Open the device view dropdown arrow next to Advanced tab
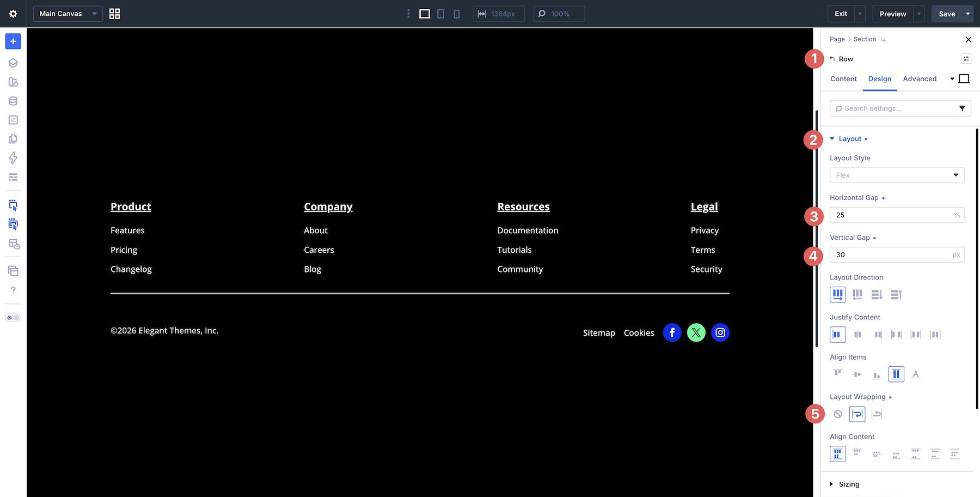The image size is (980, 497). tap(952, 79)
